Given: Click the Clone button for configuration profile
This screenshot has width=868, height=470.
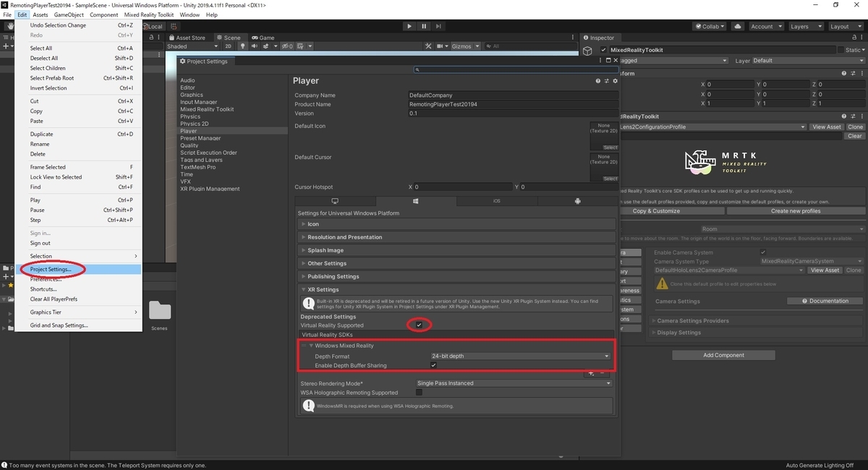Looking at the screenshot, I should (855, 127).
